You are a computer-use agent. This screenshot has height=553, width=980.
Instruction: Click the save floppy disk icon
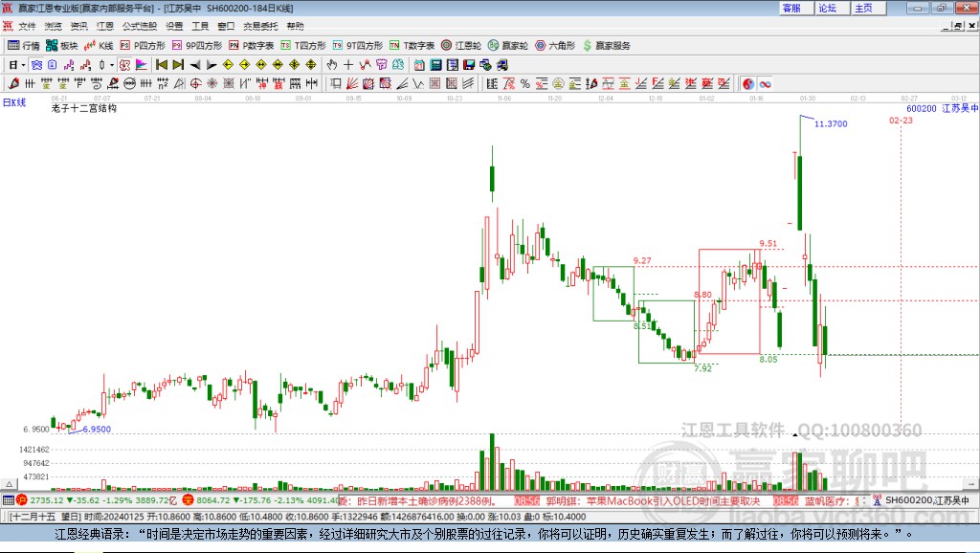(x=469, y=65)
